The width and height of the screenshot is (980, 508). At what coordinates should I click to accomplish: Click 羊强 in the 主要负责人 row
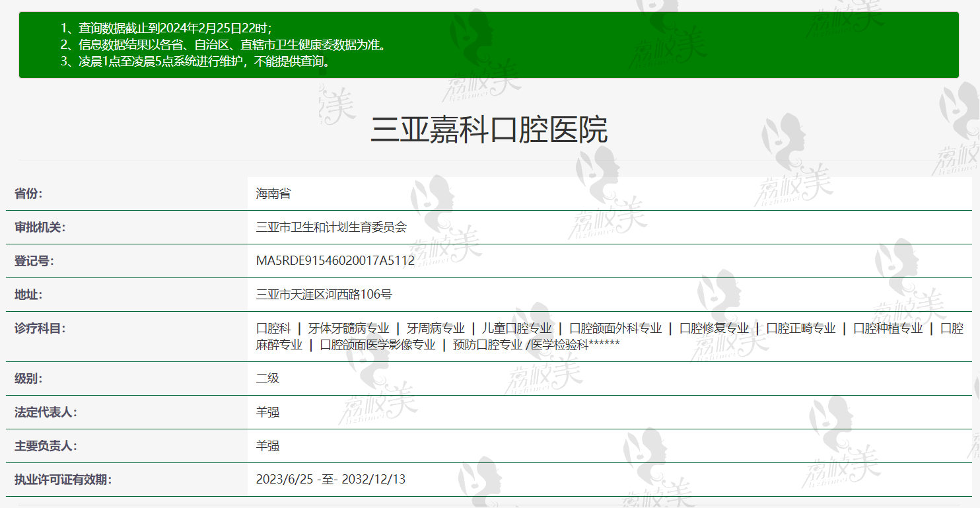point(267,446)
